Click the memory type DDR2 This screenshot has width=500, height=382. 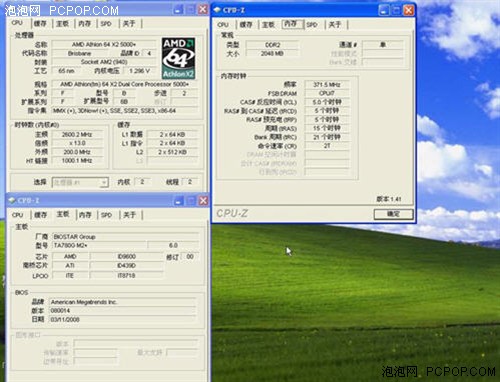(x=272, y=45)
